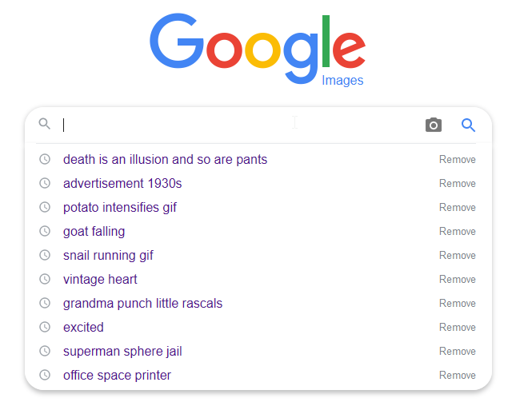The image size is (532, 406).
Task: Remove 'death is an illusion' from history
Action: pos(458,159)
